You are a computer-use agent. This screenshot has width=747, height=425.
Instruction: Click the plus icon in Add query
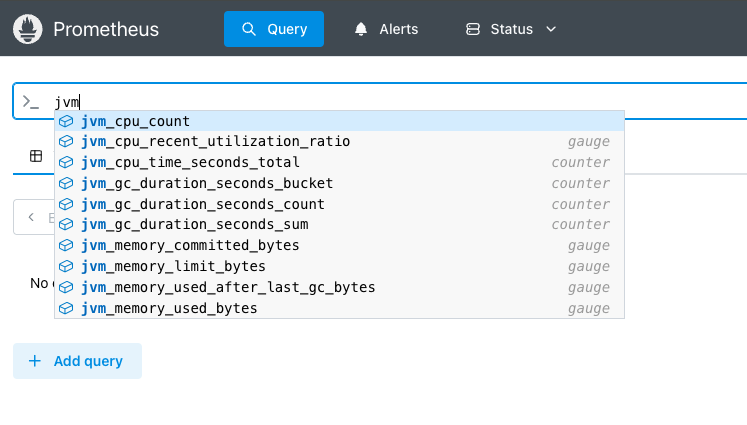tap(35, 361)
